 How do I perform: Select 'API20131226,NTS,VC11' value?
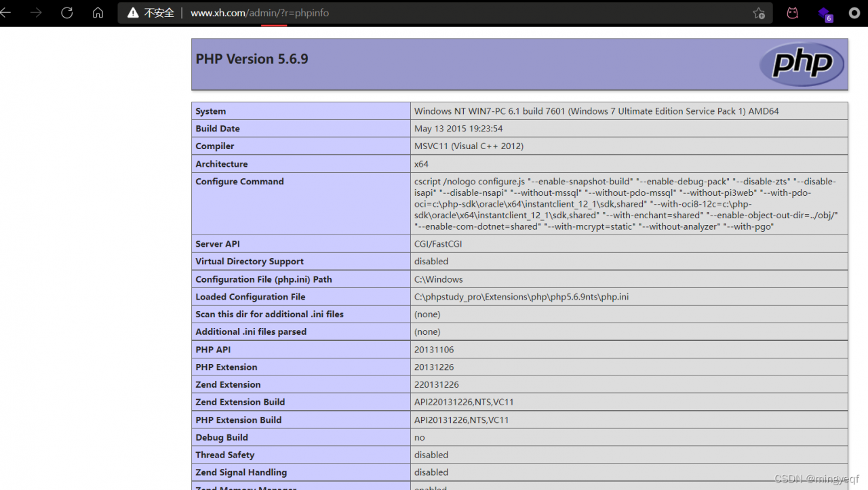(462, 420)
